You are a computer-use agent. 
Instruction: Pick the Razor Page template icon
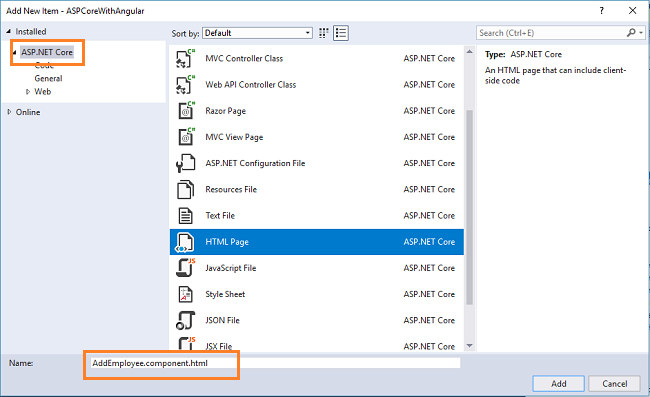185,111
